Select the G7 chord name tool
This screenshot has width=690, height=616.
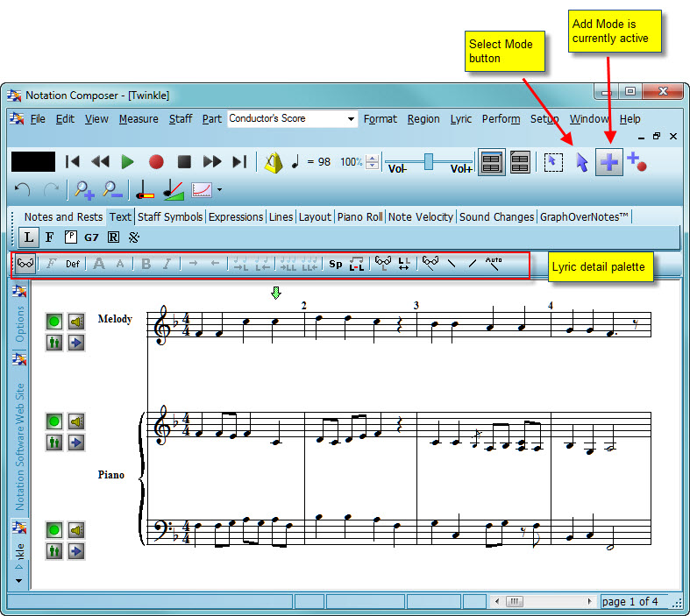(x=92, y=237)
